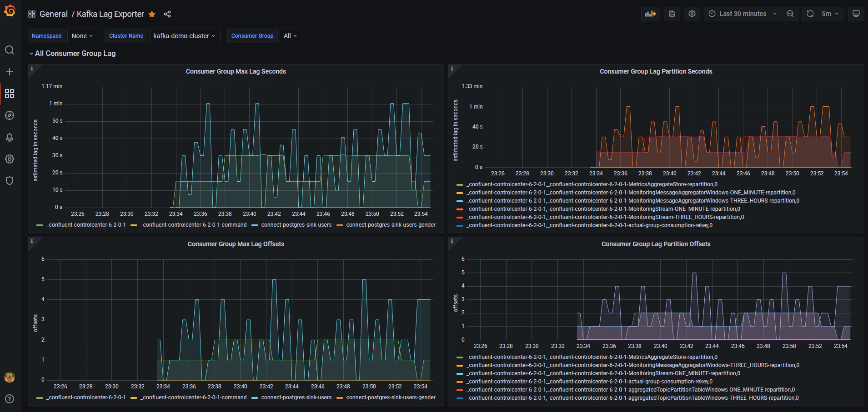Image resolution: width=868 pixels, height=412 pixels.
Task: Open the Configuration gear in sidebar
Action: 10,159
